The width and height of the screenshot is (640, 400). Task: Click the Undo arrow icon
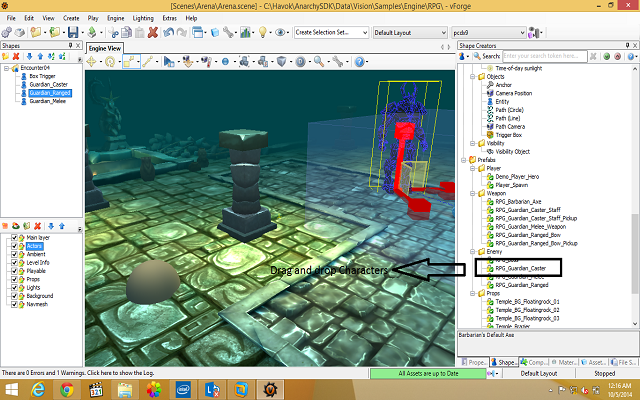coord(168,32)
